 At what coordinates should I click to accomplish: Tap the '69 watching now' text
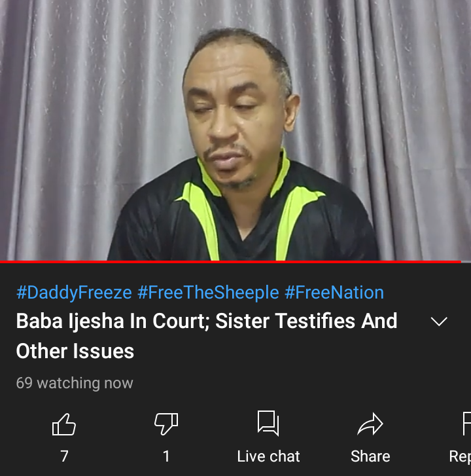[x=75, y=383]
